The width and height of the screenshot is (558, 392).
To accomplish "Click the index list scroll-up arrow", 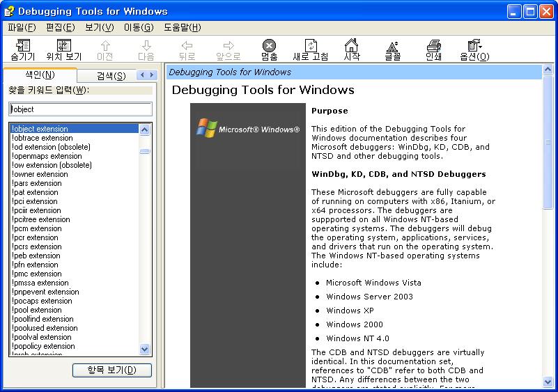I will 144,130.
